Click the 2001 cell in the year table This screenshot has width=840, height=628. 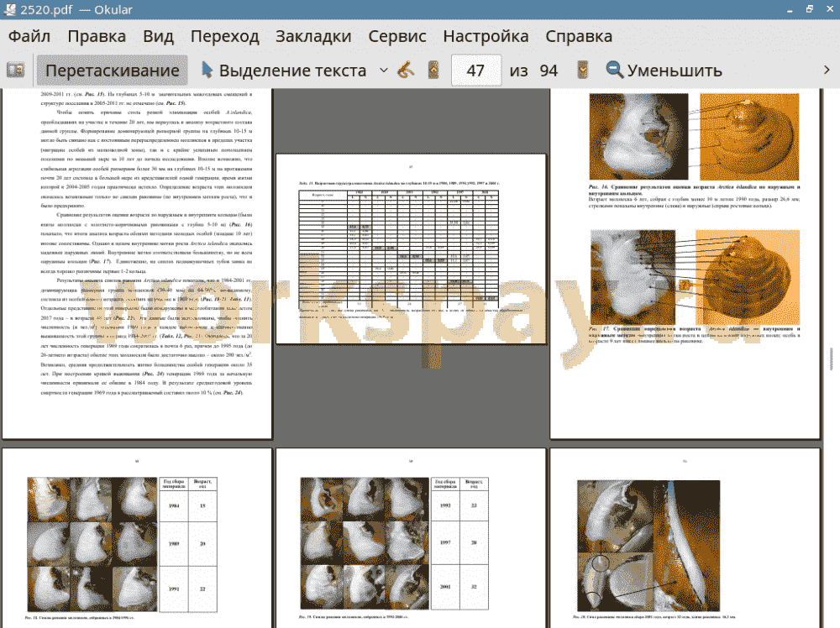(445, 587)
